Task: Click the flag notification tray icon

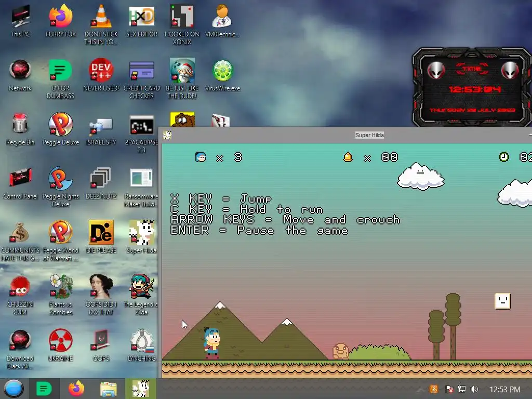Action: (x=449, y=389)
